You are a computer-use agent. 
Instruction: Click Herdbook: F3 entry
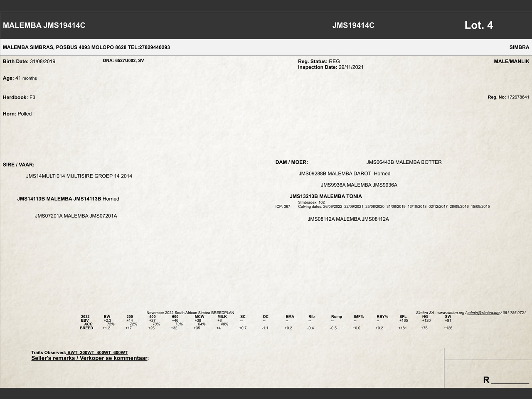19,97
